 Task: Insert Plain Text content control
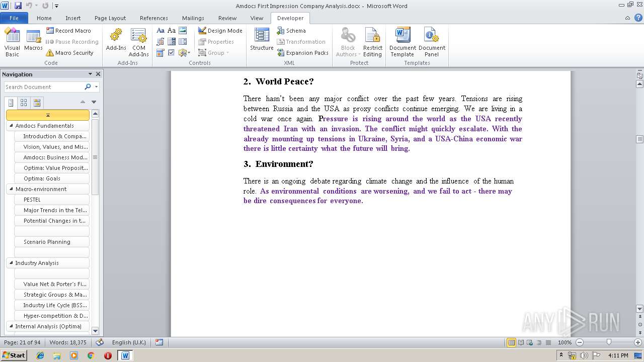172,31
